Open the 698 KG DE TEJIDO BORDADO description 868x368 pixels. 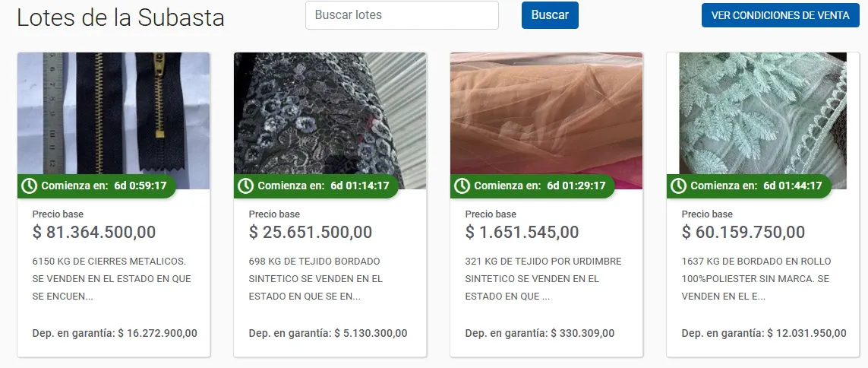click(316, 279)
